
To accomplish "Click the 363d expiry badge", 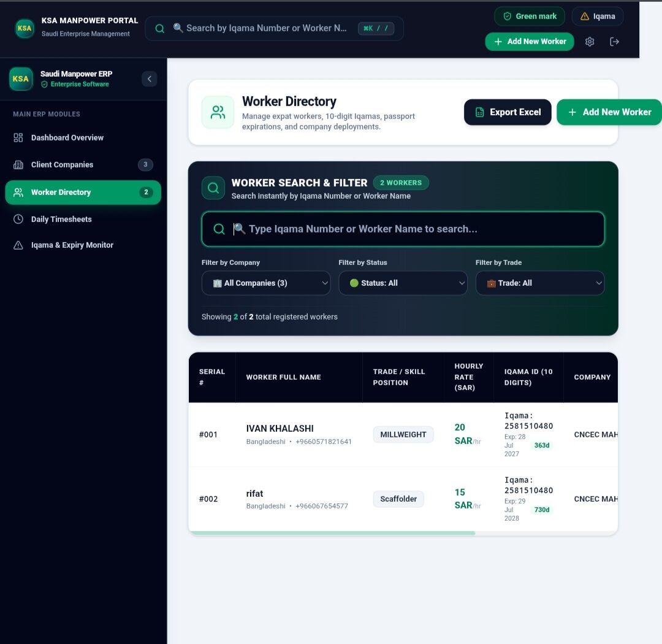I will (542, 445).
